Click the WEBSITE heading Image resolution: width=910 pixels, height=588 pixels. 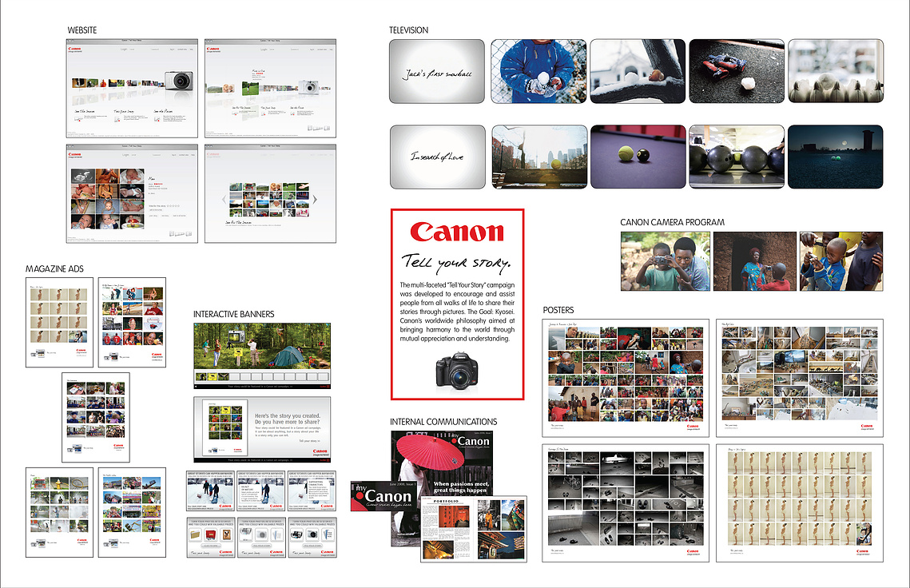(x=81, y=30)
